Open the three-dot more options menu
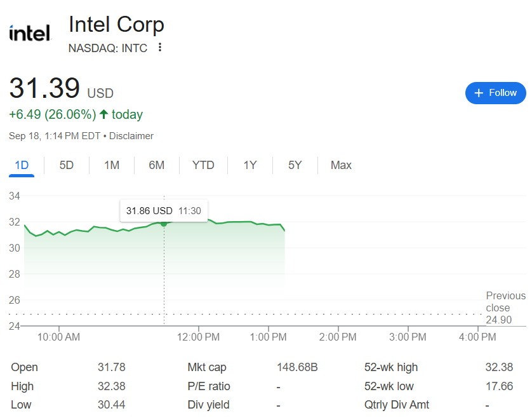Screen dimensions: 532x420 click(x=160, y=48)
